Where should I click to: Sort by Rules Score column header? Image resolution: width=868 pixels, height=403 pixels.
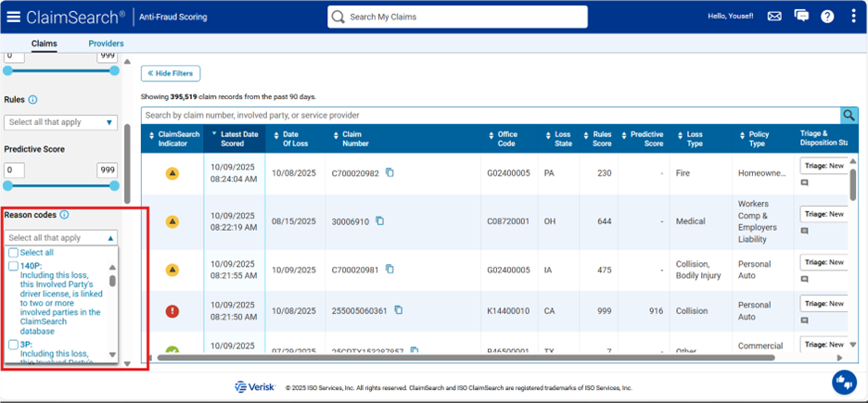(x=598, y=139)
